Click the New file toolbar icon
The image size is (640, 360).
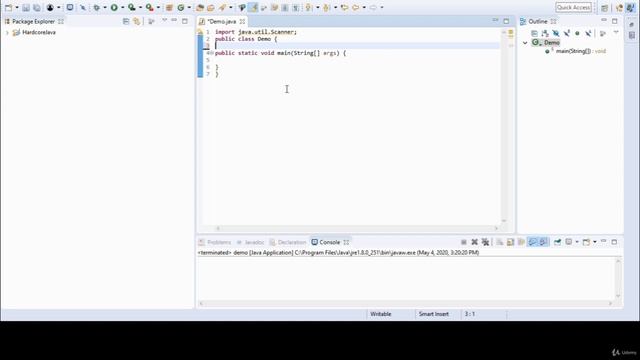tap(8, 7)
